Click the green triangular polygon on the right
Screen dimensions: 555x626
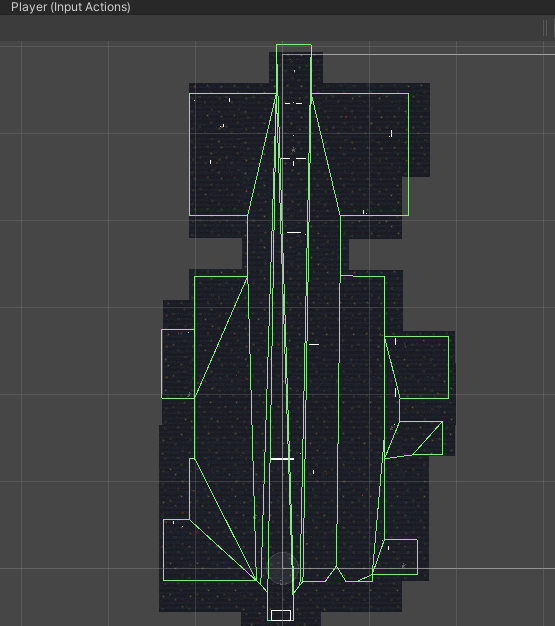[x=419, y=437]
